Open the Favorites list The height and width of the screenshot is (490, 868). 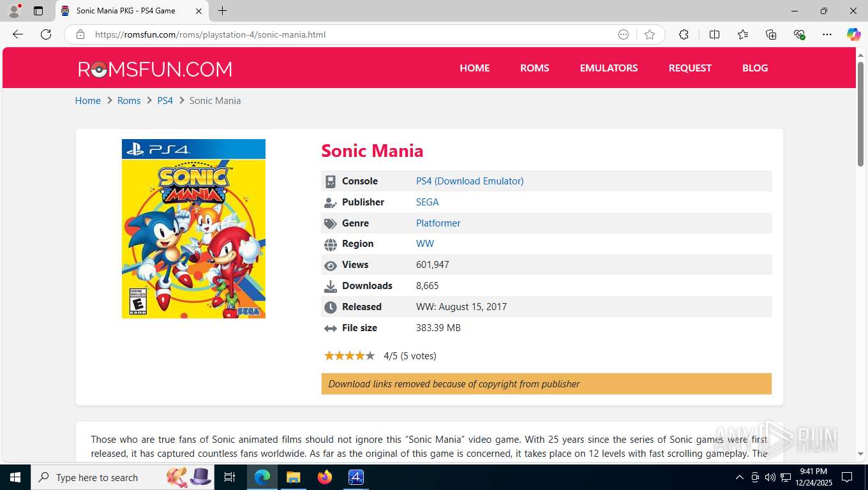(743, 34)
